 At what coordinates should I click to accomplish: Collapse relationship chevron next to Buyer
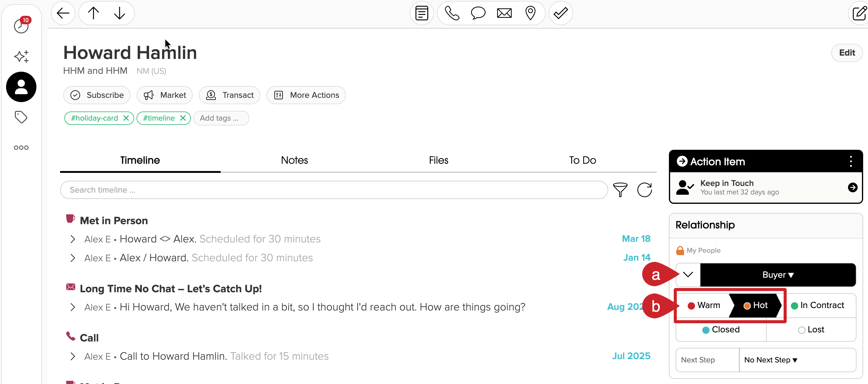click(x=688, y=275)
